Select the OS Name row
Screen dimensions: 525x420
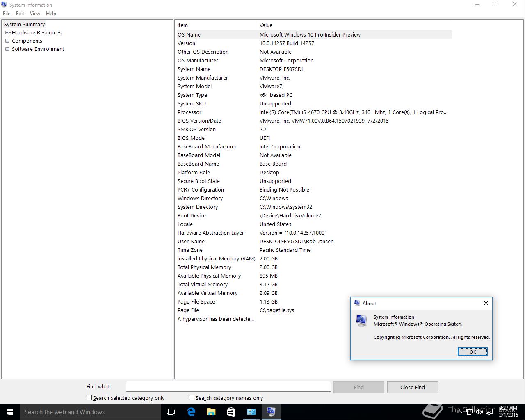(314, 34)
